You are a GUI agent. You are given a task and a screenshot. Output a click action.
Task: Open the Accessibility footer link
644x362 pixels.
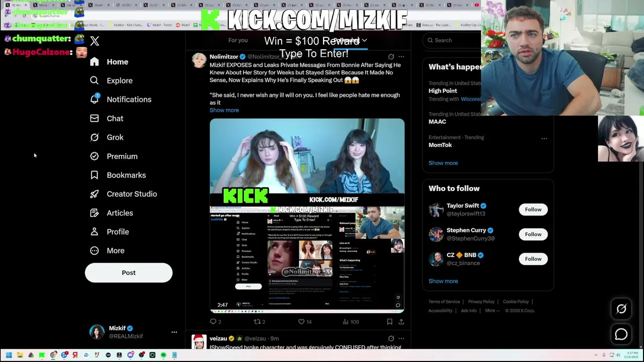441,311
